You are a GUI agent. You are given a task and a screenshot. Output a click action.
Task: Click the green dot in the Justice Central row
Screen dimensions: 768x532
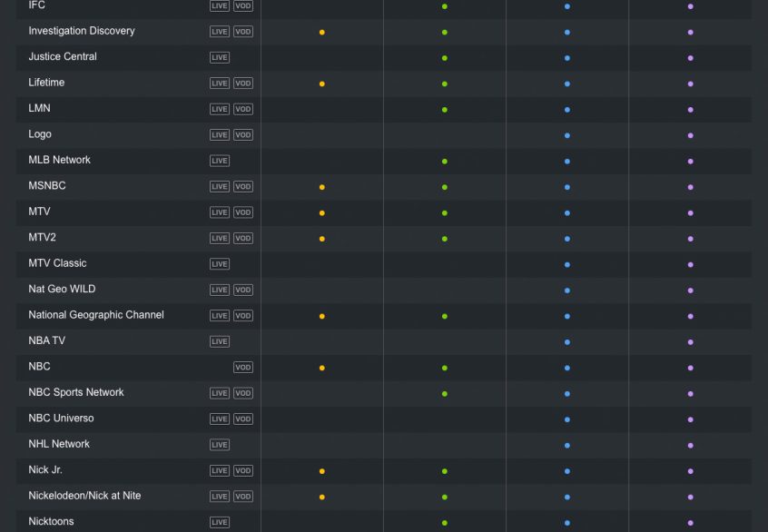pyautogui.click(x=444, y=58)
